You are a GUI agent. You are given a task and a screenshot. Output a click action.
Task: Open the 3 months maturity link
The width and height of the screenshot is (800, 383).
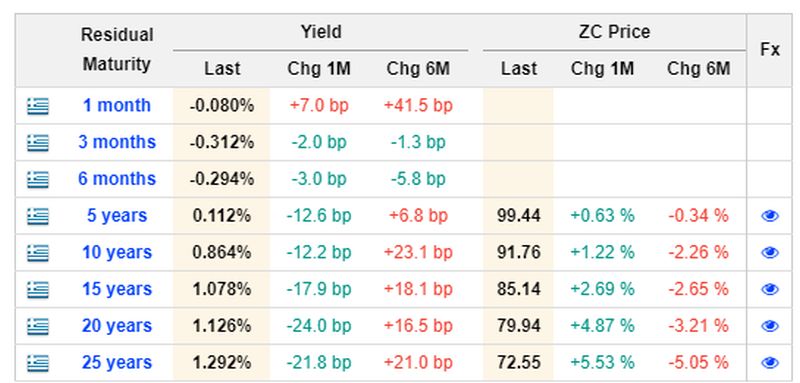[117, 142]
